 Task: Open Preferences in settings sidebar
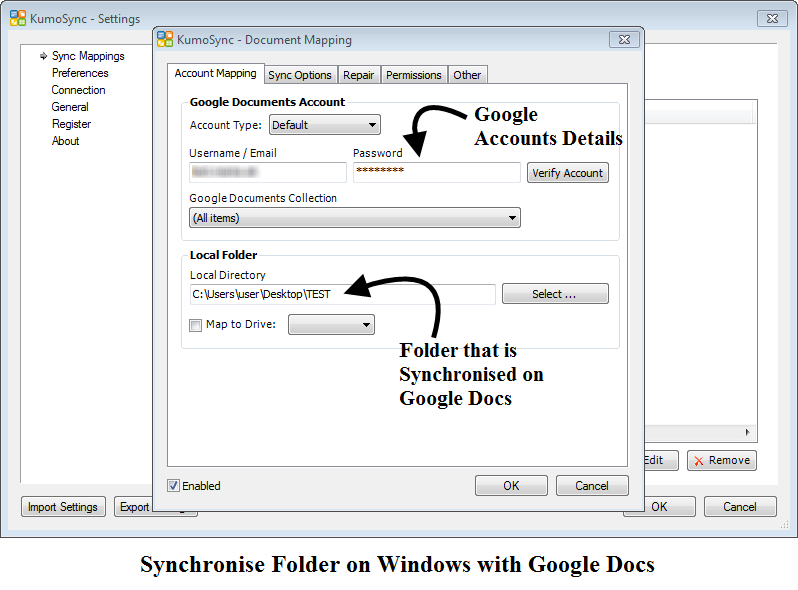(80, 73)
